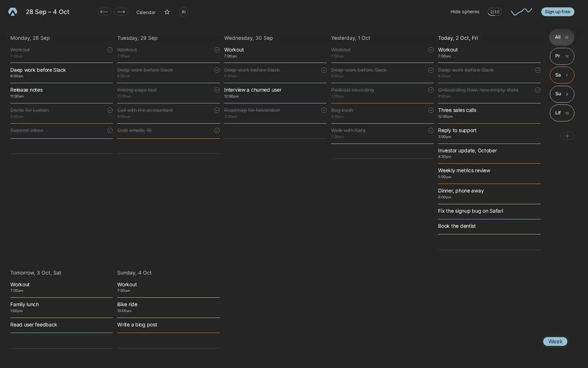Screen dimensions: 588x368
Task: Uncheck Walk with Kate task
Action: [431, 130]
